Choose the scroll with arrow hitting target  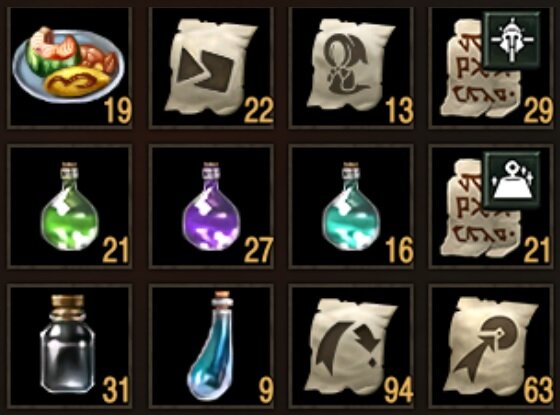491,346
